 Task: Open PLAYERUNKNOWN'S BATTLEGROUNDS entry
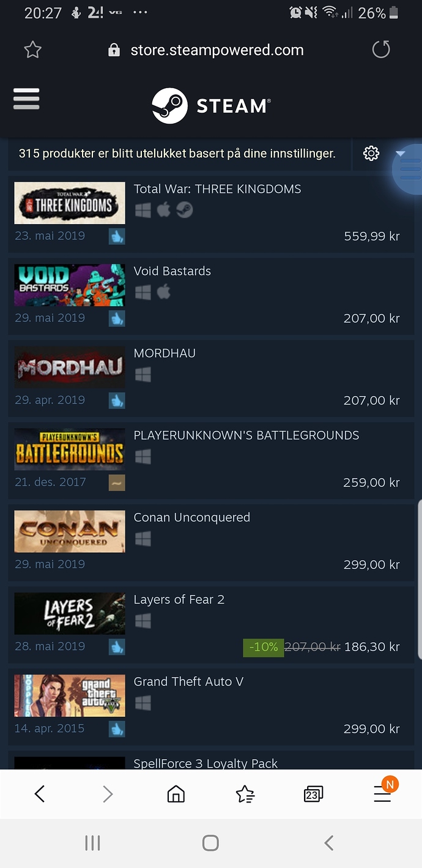pos(211,458)
